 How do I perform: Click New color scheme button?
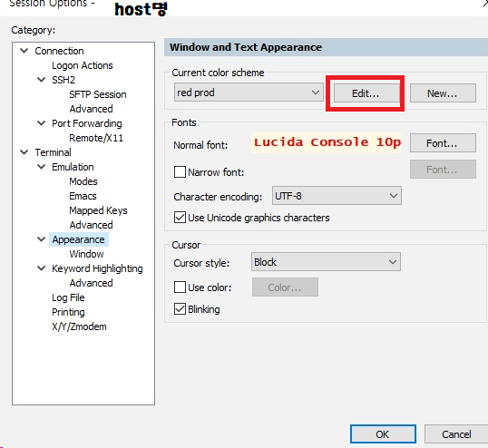click(443, 93)
